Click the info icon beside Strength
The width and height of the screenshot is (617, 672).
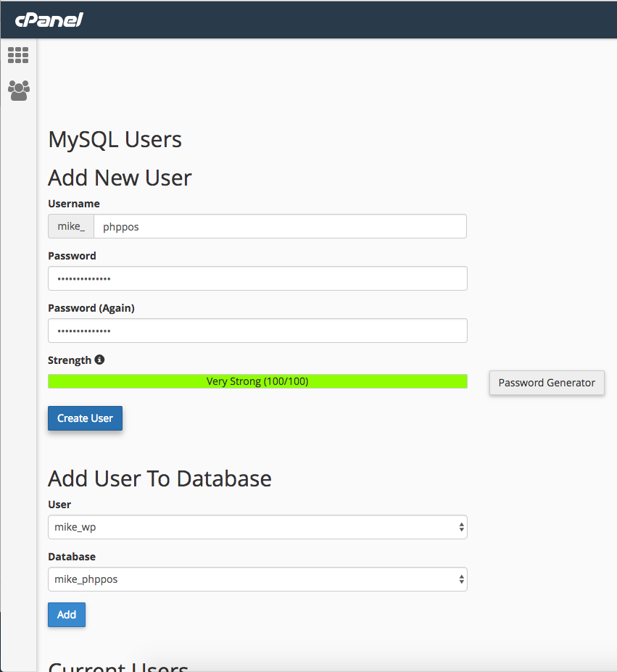[99, 360]
